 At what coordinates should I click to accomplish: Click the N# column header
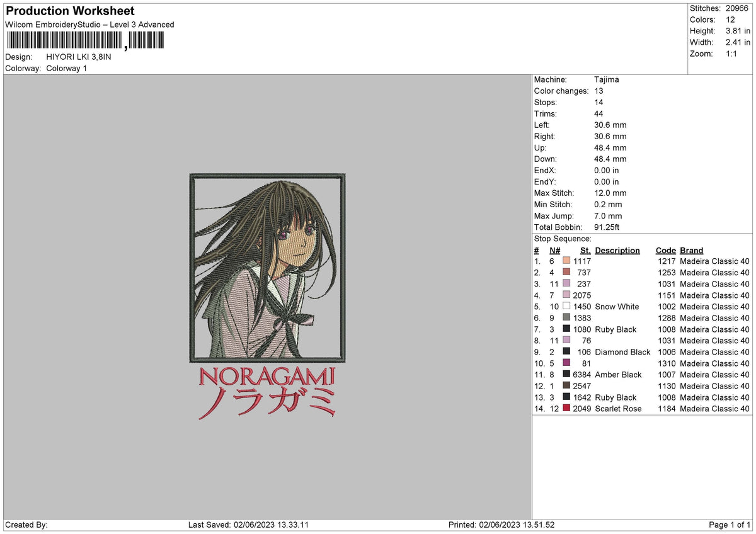tap(554, 250)
